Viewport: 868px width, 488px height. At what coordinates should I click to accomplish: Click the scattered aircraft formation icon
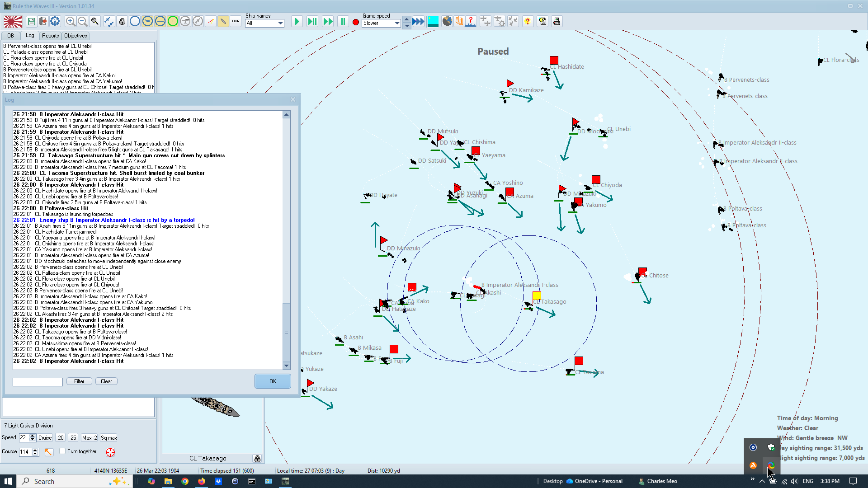pos(513,21)
